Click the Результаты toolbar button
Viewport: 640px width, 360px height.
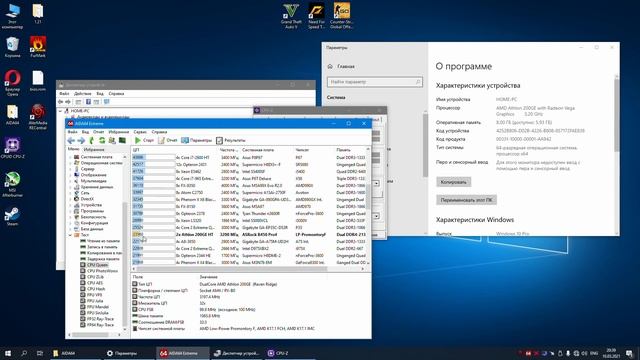231,140
